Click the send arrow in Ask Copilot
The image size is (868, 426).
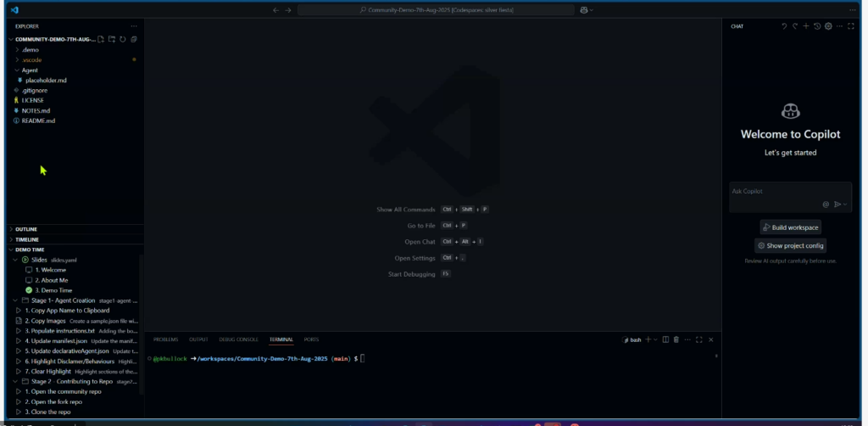click(x=837, y=205)
